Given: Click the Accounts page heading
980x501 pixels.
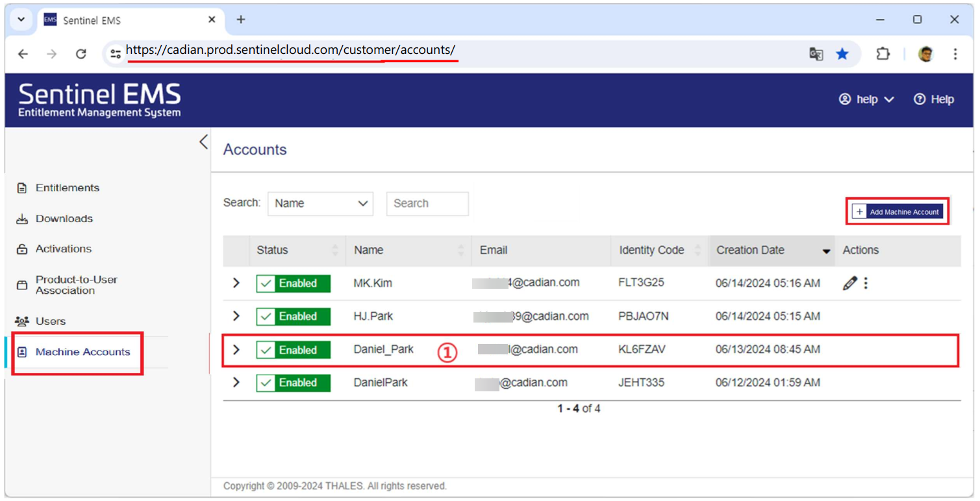Looking at the screenshot, I should [255, 150].
